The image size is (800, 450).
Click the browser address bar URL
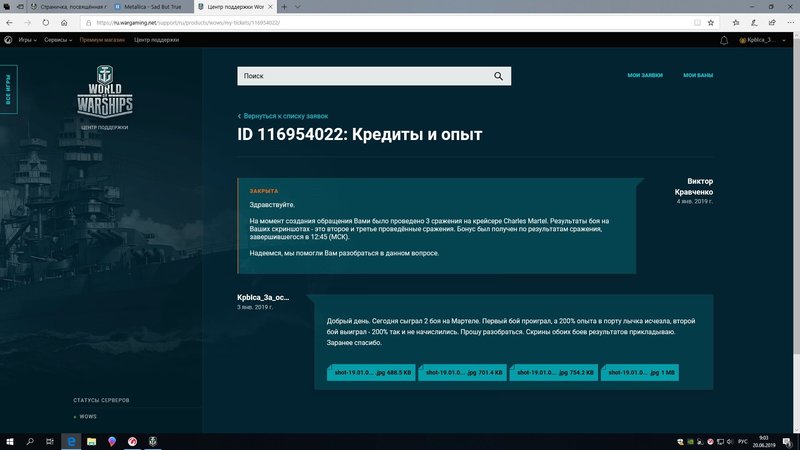pyautogui.click(x=188, y=22)
